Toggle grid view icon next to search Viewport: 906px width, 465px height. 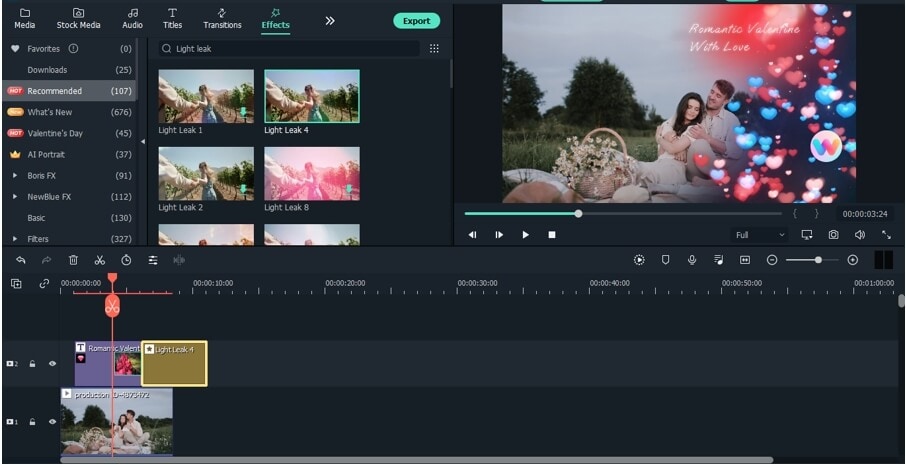point(434,49)
